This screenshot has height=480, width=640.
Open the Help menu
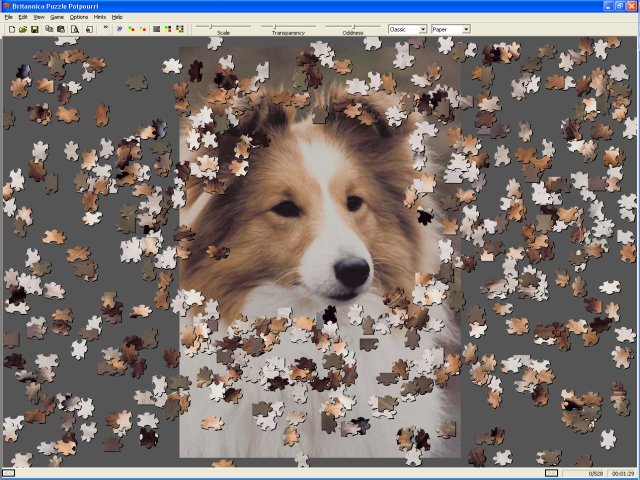pos(117,17)
